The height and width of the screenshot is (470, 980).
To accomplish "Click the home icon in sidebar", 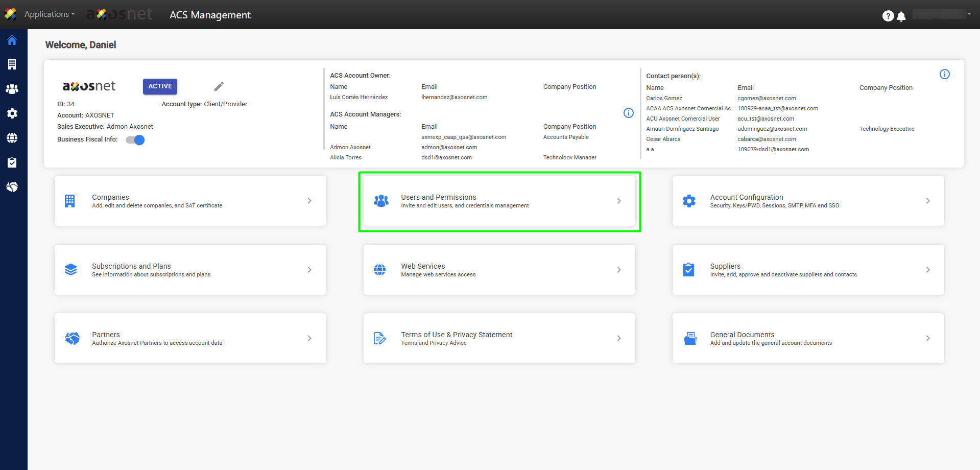I will (x=12, y=40).
